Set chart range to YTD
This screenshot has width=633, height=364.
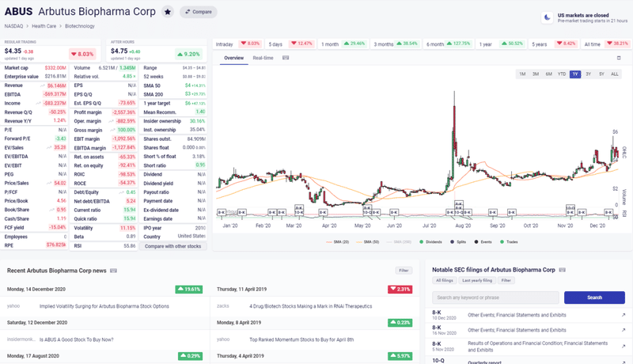(x=562, y=74)
